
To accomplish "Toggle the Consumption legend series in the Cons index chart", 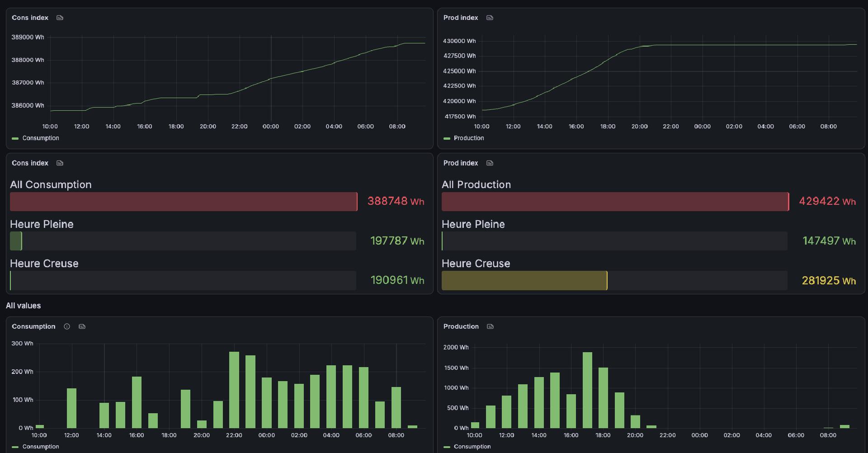I will 41,138.
